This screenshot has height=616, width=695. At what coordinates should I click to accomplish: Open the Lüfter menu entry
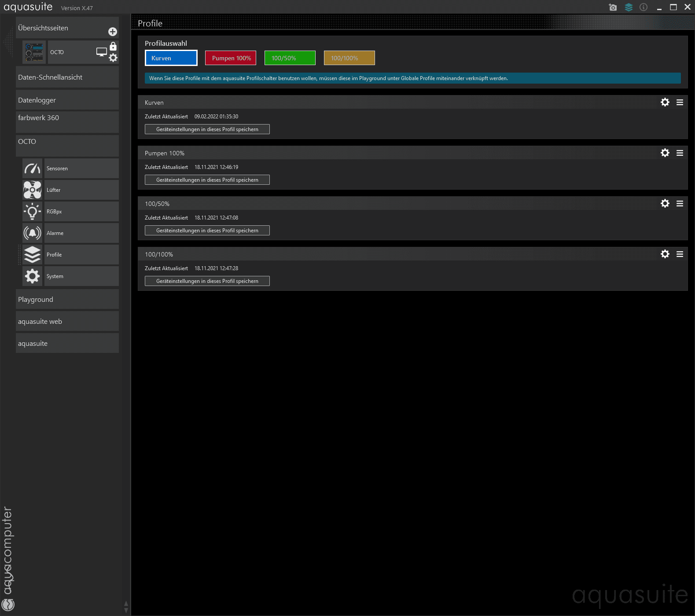pyautogui.click(x=81, y=190)
